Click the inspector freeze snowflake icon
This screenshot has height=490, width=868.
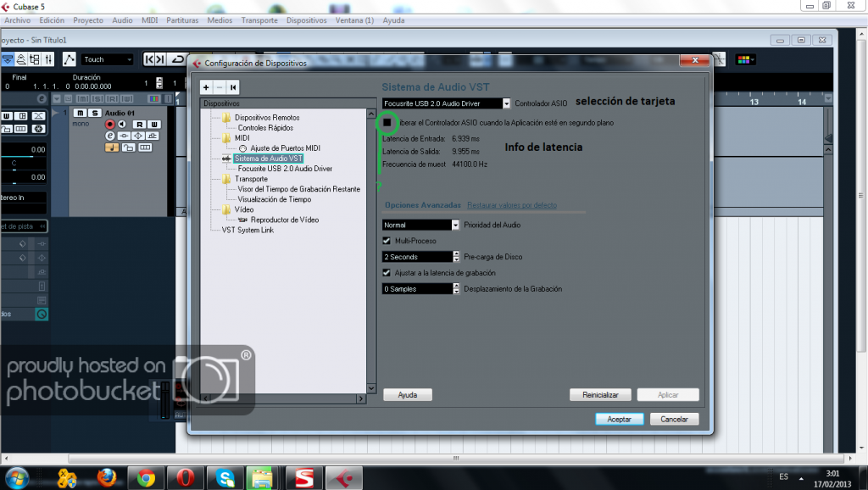(x=38, y=129)
